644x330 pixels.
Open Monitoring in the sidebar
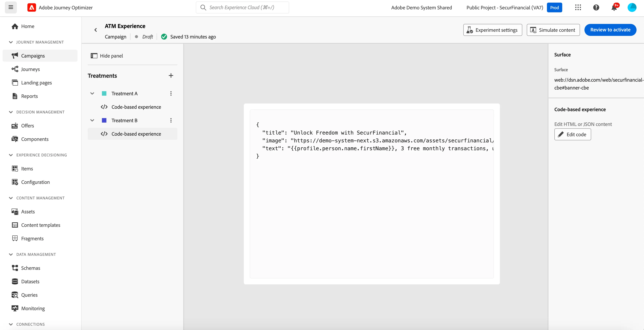[x=40, y=309]
